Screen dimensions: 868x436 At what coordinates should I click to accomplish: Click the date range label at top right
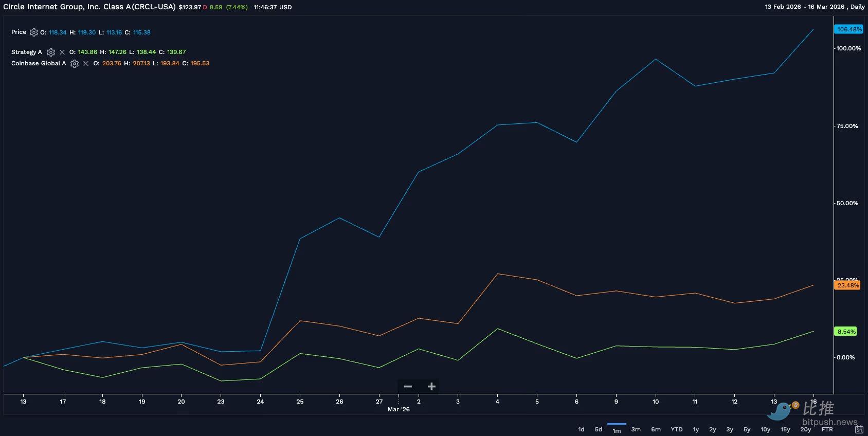(x=815, y=7)
